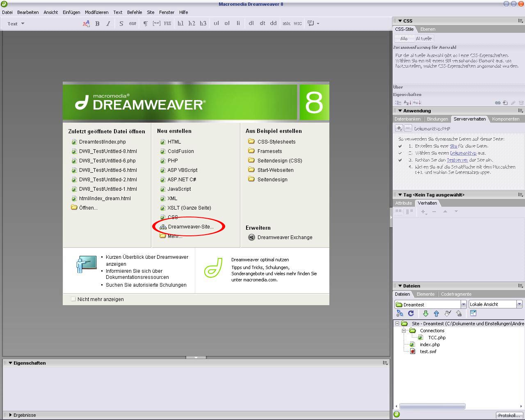Click the Bold formatting icon in toolbar

coord(97,23)
